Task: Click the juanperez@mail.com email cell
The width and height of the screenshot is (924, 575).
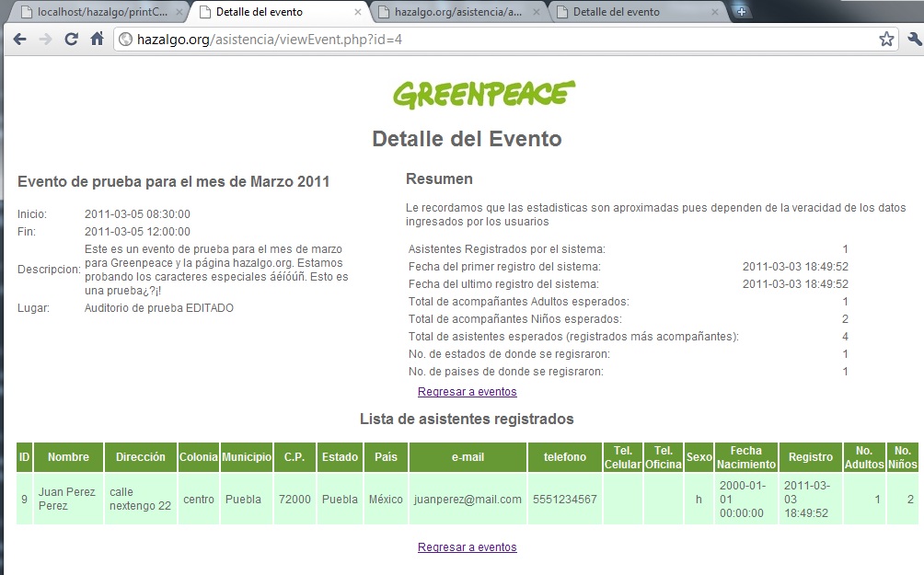Action: 468,500
